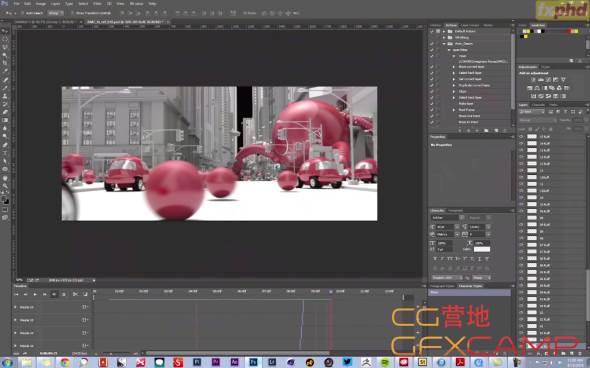Open the Window menu
Viewport: 590px width, 368px height.
[x=136, y=4]
